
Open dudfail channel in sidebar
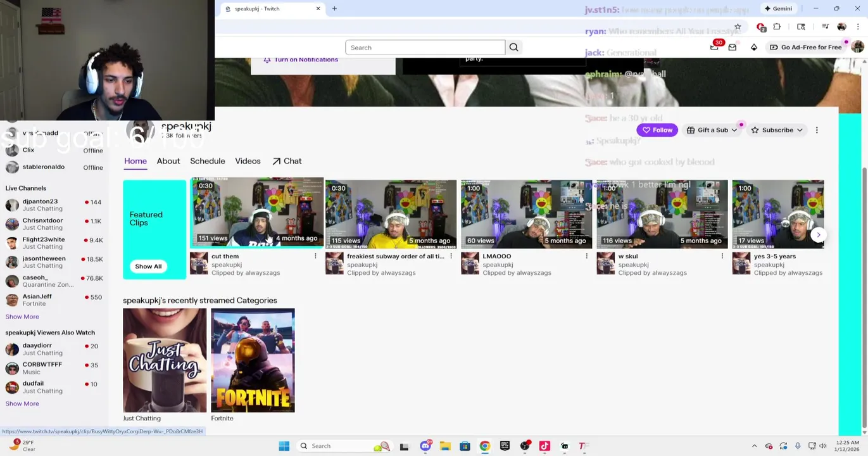point(54,387)
